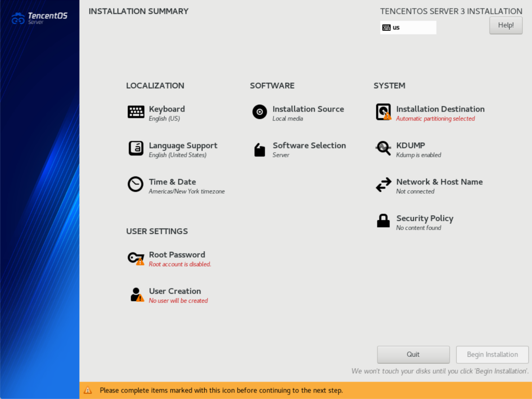Viewport: 532px width, 399px height.
Task: Open the Time & Date clock icon
Action: click(135, 184)
